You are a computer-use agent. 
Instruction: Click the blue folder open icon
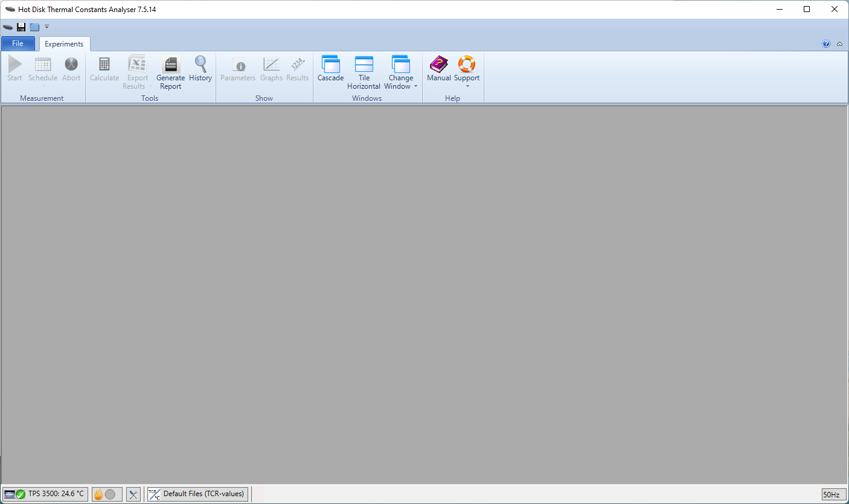(x=34, y=27)
